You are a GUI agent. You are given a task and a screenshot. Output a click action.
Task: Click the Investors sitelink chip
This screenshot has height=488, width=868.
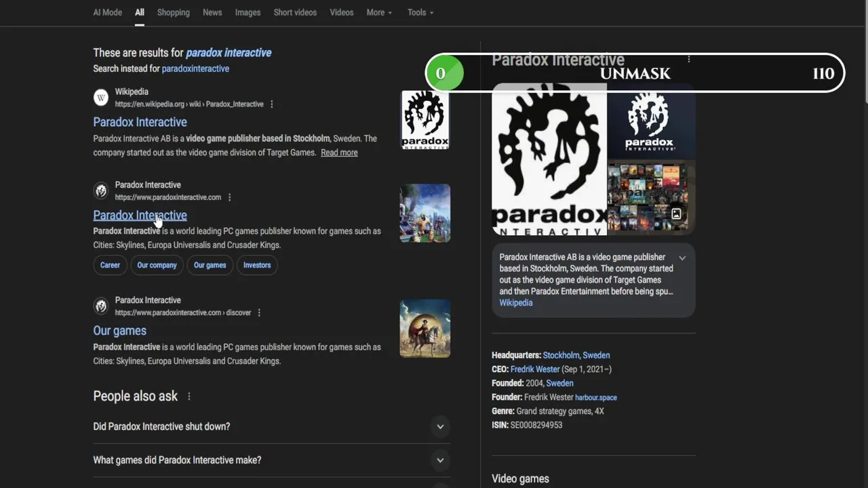(257, 265)
